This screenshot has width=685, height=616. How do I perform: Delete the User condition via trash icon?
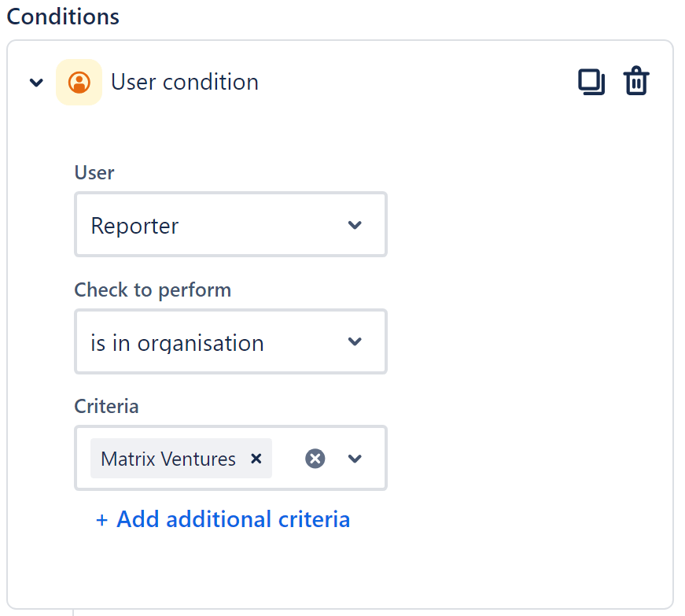coord(637,81)
